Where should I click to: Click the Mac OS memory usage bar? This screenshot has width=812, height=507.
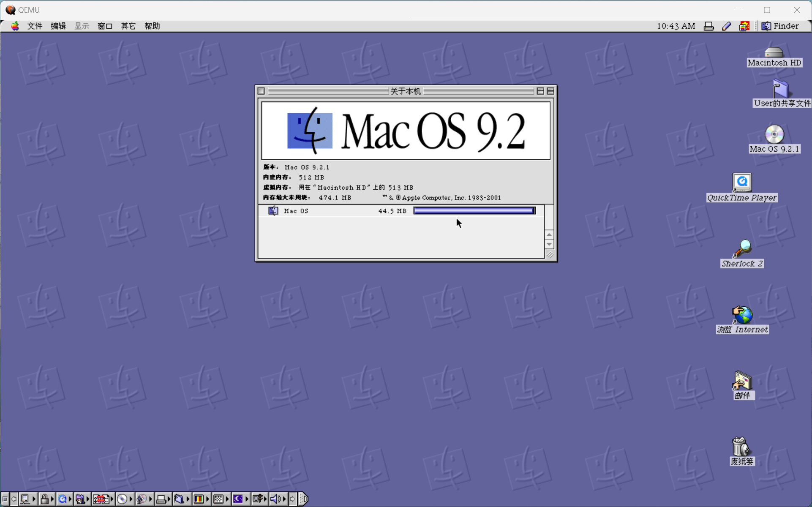click(x=474, y=210)
